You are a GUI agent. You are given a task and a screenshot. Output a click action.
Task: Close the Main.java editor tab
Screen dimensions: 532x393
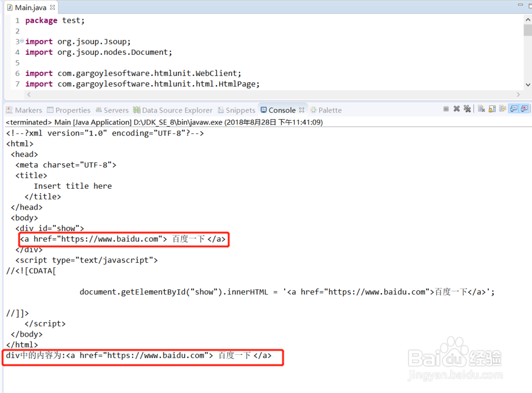(x=52, y=7)
